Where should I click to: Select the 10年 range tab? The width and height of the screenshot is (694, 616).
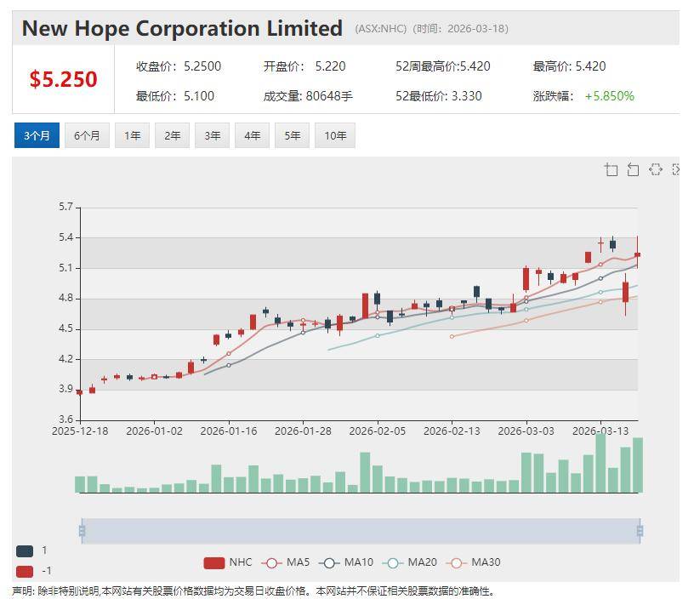(x=334, y=135)
